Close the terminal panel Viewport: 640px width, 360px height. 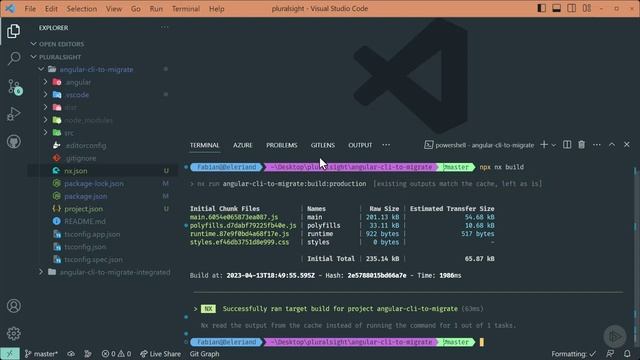tap(627, 144)
